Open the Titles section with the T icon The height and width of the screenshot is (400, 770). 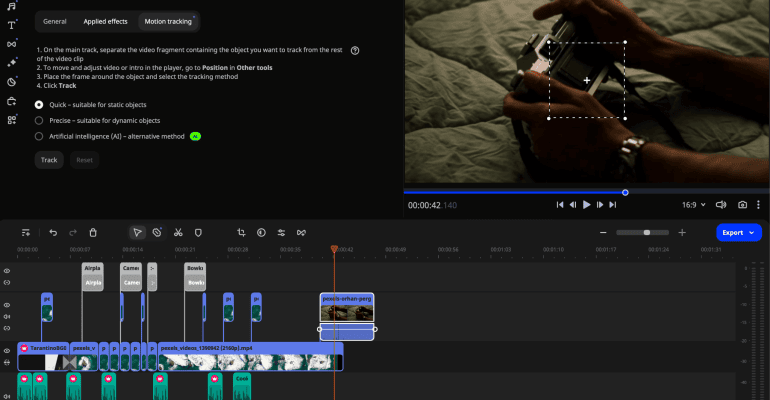pyautogui.click(x=11, y=25)
